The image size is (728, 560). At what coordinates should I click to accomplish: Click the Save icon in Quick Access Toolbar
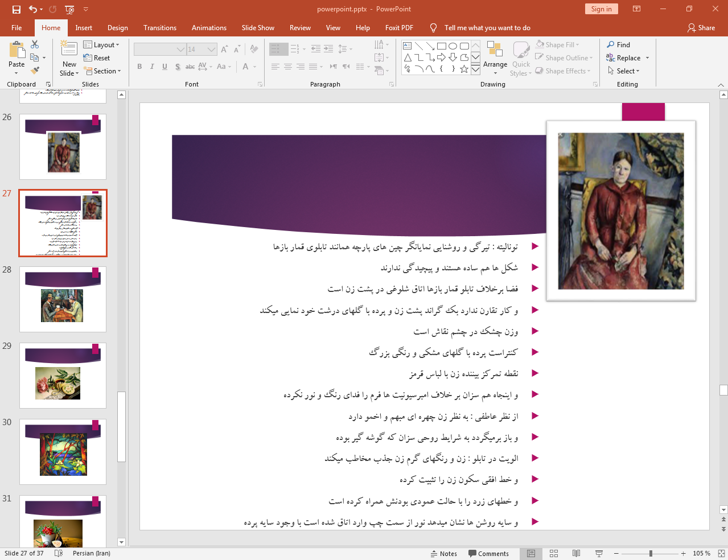coord(16,9)
